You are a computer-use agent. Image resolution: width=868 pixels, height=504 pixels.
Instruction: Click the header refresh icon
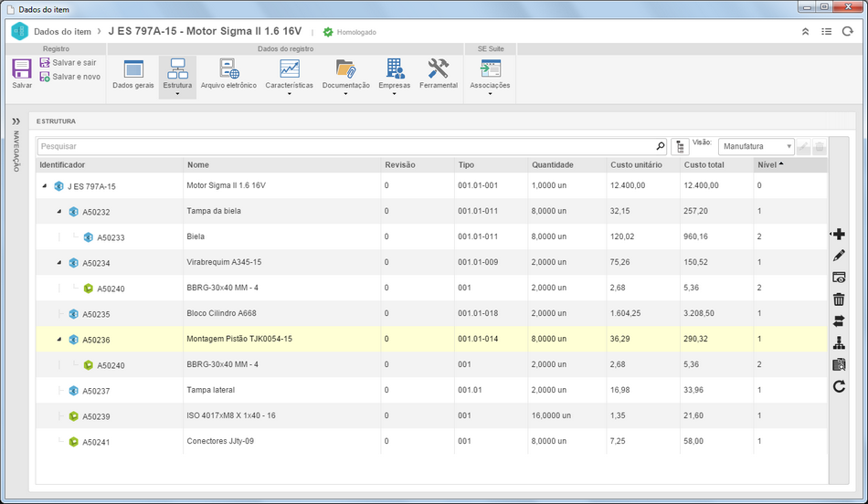click(848, 32)
